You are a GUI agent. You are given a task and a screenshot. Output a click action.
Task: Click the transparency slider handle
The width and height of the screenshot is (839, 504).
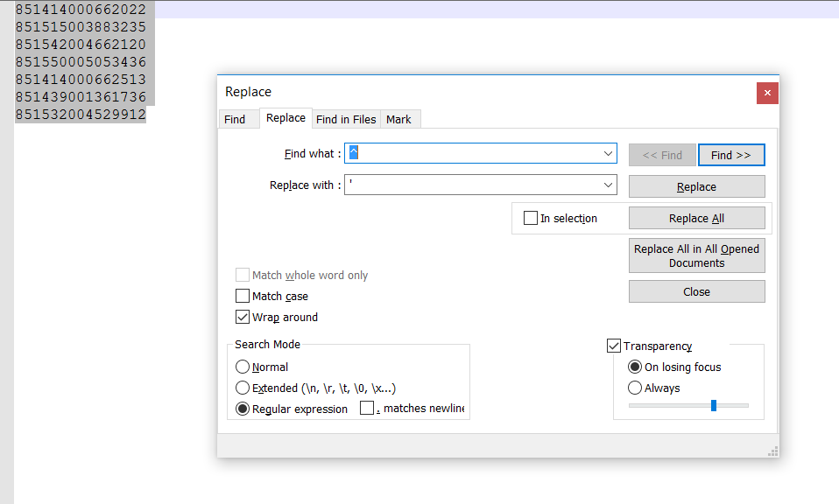(x=714, y=405)
